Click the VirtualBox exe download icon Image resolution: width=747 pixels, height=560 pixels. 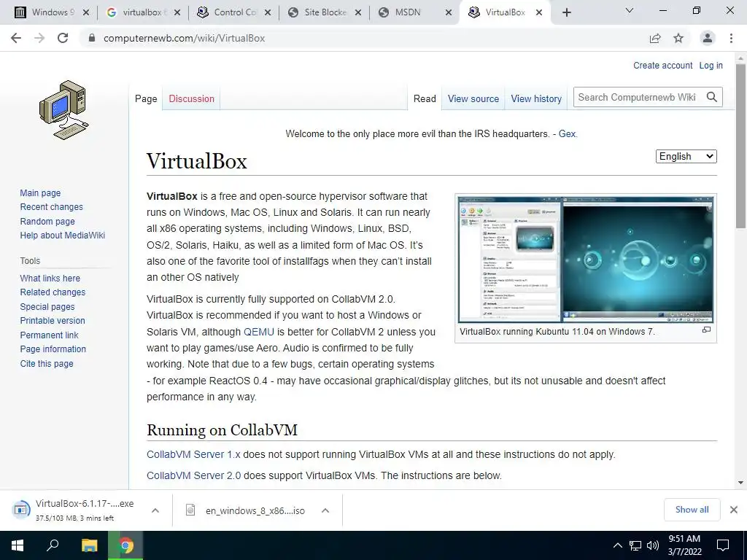click(21, 510)
